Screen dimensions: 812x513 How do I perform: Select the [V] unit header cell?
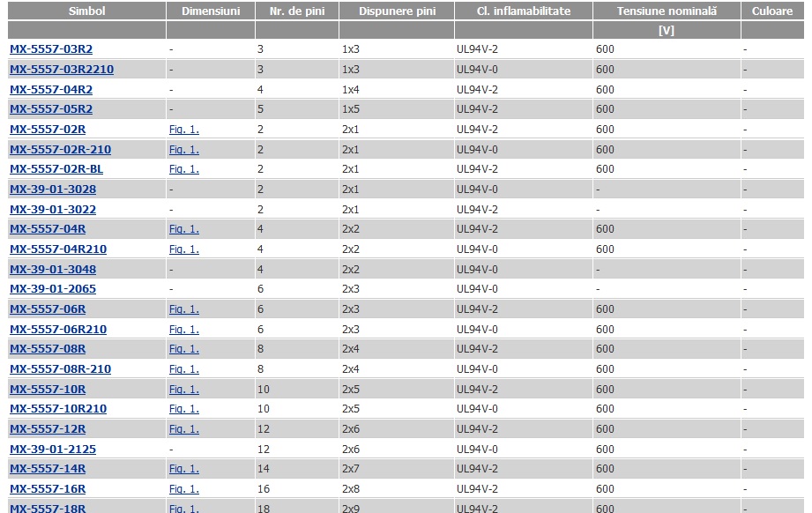pyautogui.click(x=667, y=31)
